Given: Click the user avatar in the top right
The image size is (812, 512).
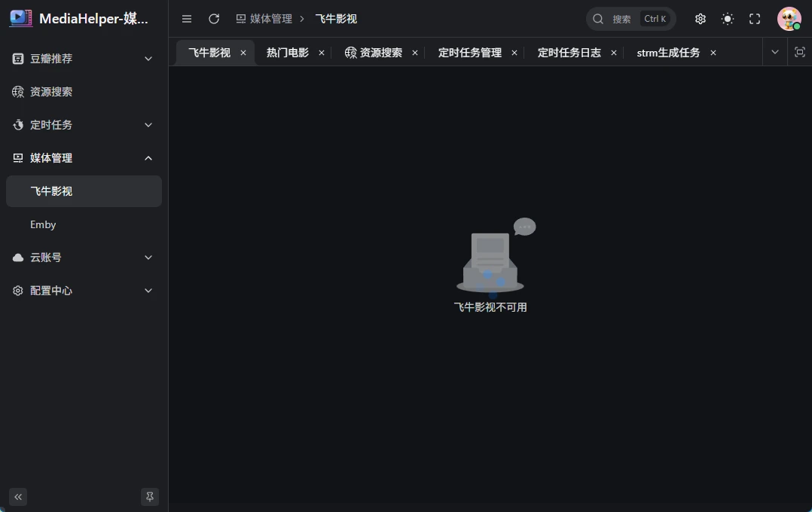Looking at the screenshot, I should (789, 19).
